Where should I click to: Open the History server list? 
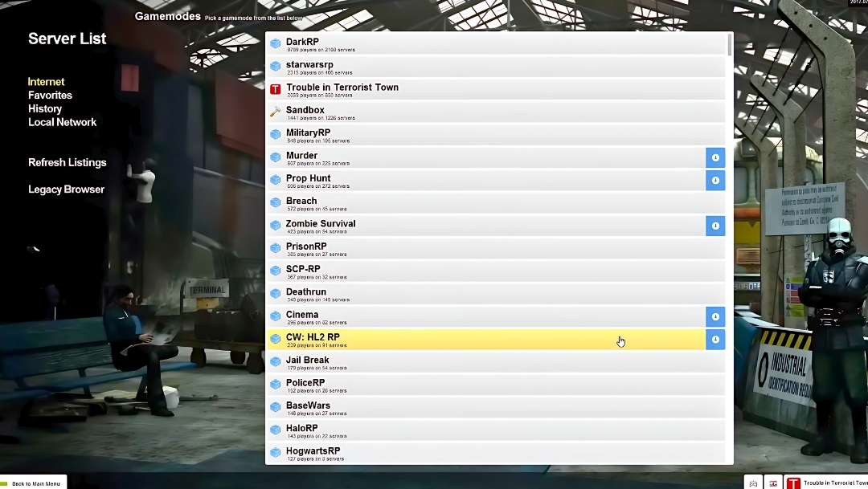coord(45,108)
